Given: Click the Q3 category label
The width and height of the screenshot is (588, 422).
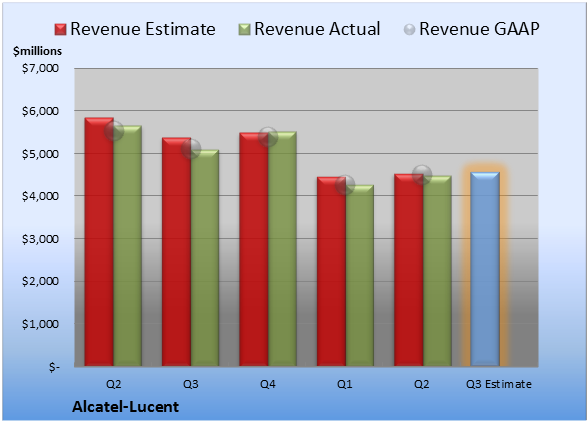Looking at the screenshot, I should pyautogui.click(x=190, y=384).
